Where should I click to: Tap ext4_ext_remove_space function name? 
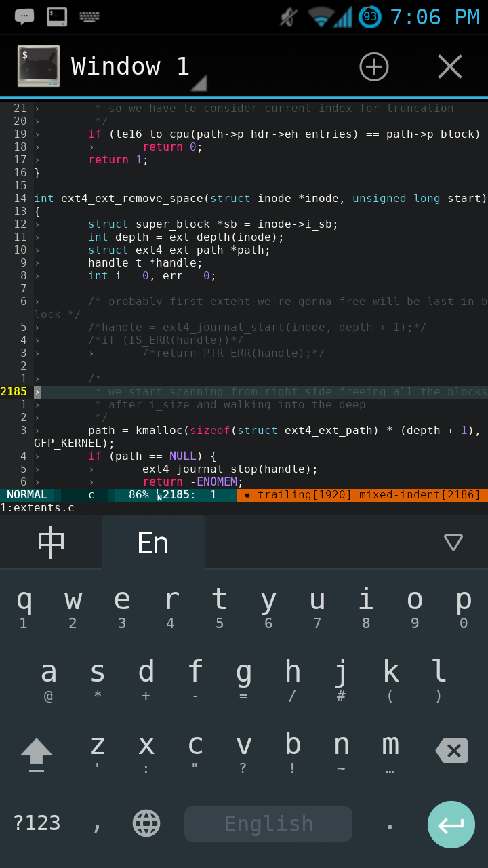[132, 199]
